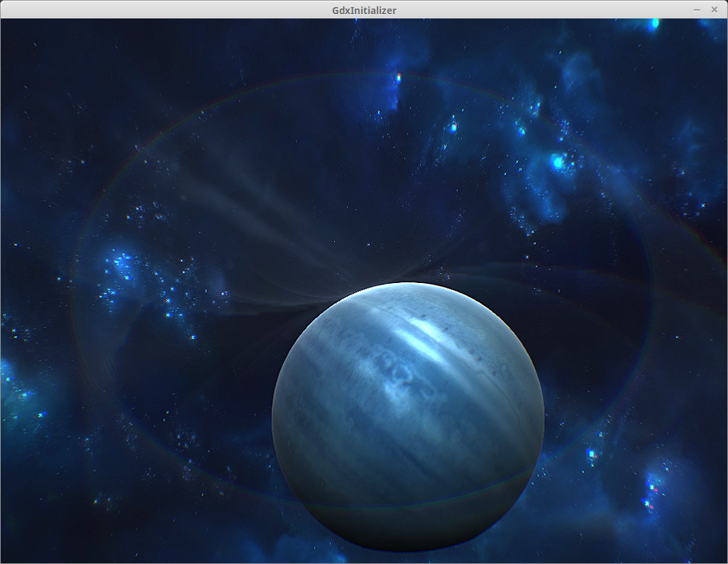Close the GdxInitializer window
Viewport: 728px width, 564px height.
click(x=715, y=10)
